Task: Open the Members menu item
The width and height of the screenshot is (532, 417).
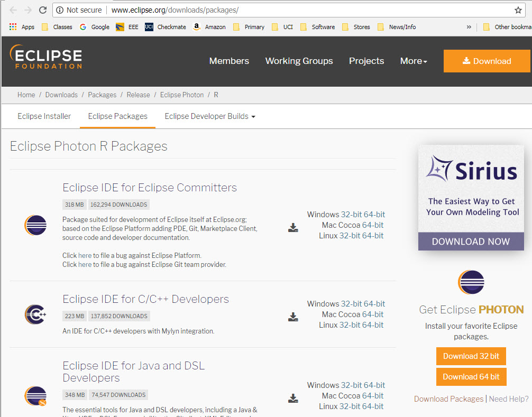Action: point(229,61)
